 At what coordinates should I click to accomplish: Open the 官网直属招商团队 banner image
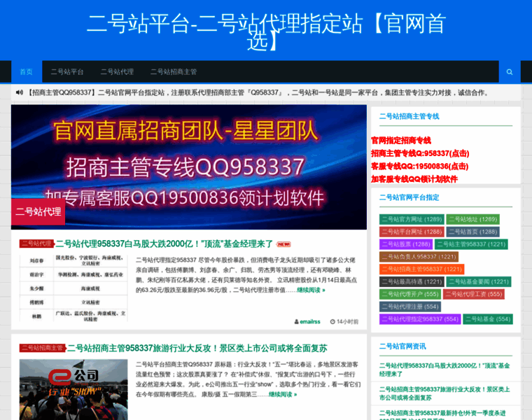[189, 167]
